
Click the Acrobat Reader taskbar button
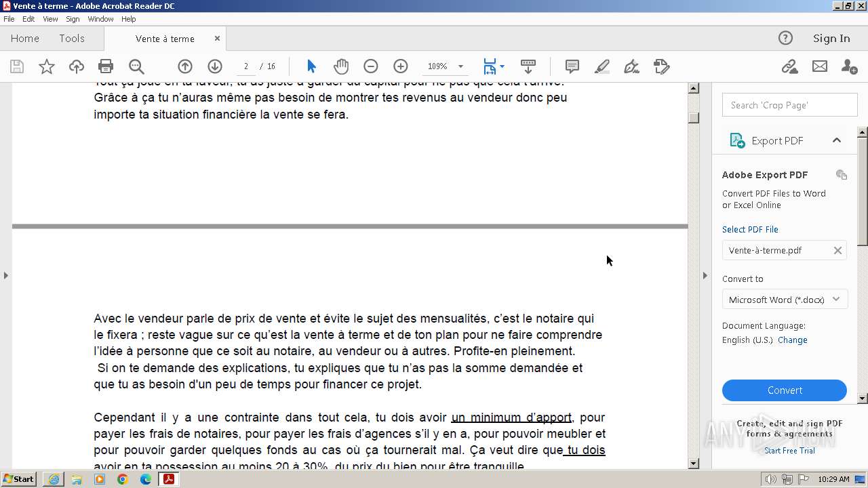click(168, 479)
